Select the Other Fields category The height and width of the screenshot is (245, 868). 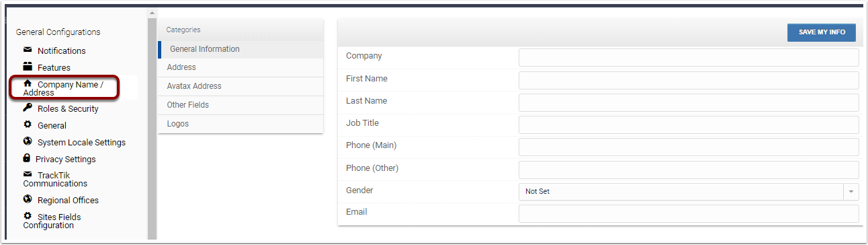coord(241,105)
